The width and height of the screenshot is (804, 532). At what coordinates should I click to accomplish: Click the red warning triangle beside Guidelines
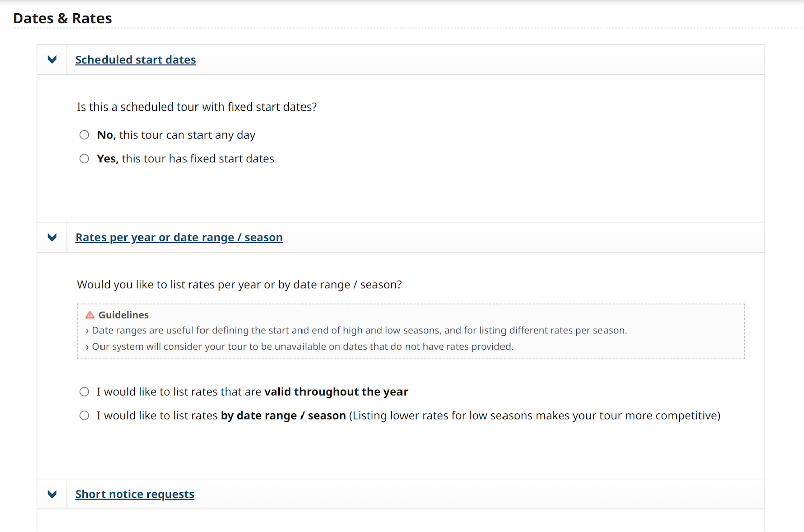(90, 315)
